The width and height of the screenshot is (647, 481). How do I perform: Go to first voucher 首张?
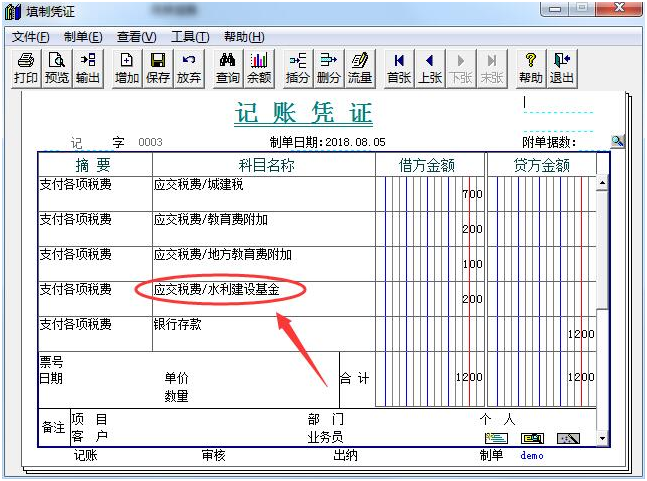[x=399, y=68]
